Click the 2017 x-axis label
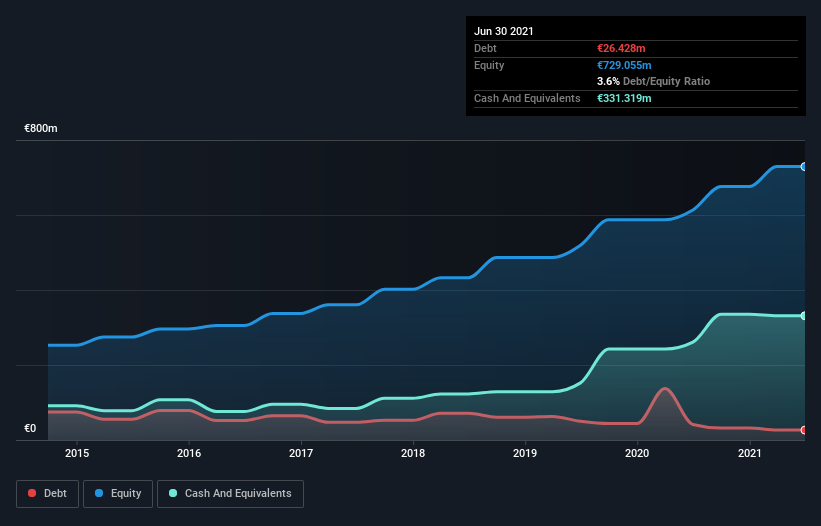 click(x=301, y=453)
